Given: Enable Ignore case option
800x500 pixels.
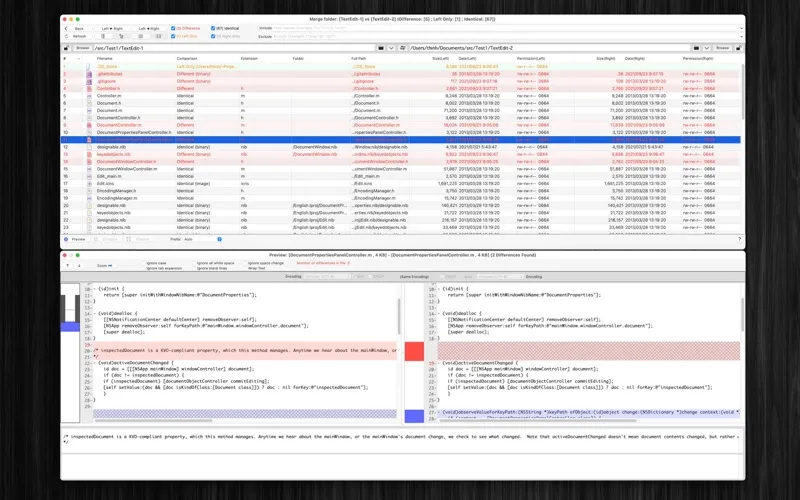Looking at the screenshot, I should pos(156,263).
